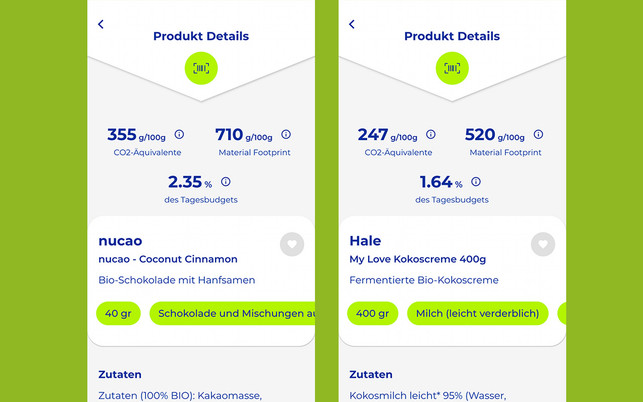Tap Milch (leicht verderblich) category chip
This screenshot has width=643, height=402.
click(x=477, y=313)
